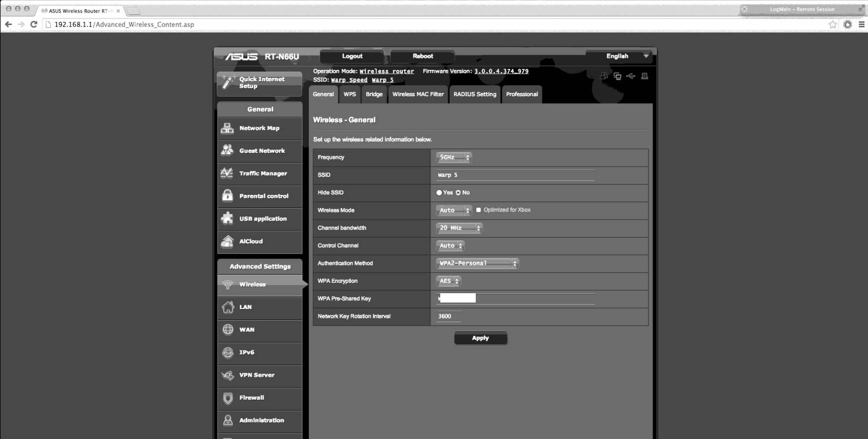The image size is (868, 439).
Task: Click the client status monitor icon in header
Action: point(618,76)
